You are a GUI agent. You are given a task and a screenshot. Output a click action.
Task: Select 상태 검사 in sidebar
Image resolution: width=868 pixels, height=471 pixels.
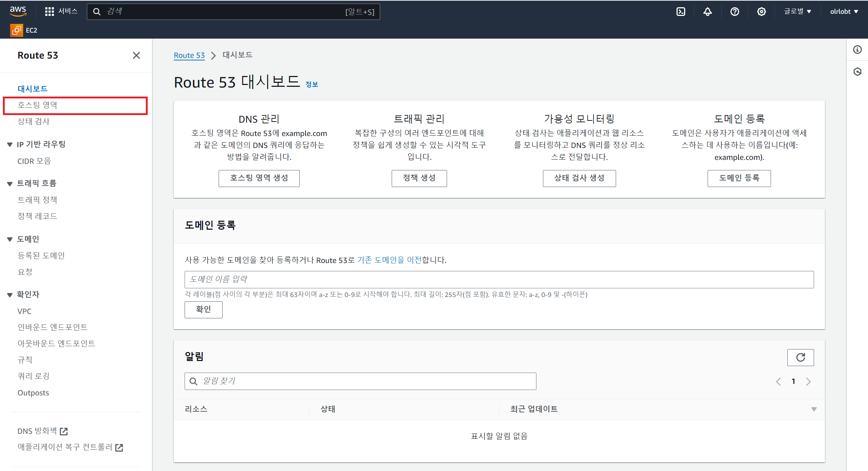click(x=33, y=122)
